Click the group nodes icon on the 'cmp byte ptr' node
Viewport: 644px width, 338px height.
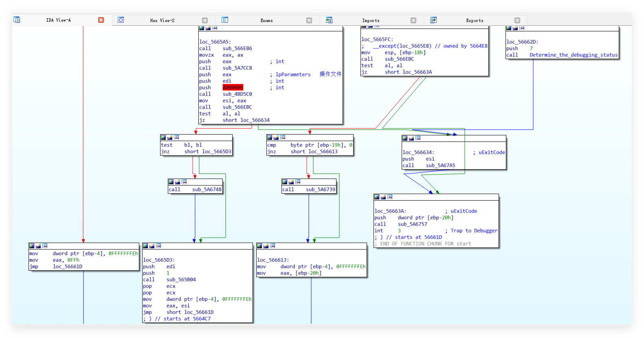pos(283,137)
